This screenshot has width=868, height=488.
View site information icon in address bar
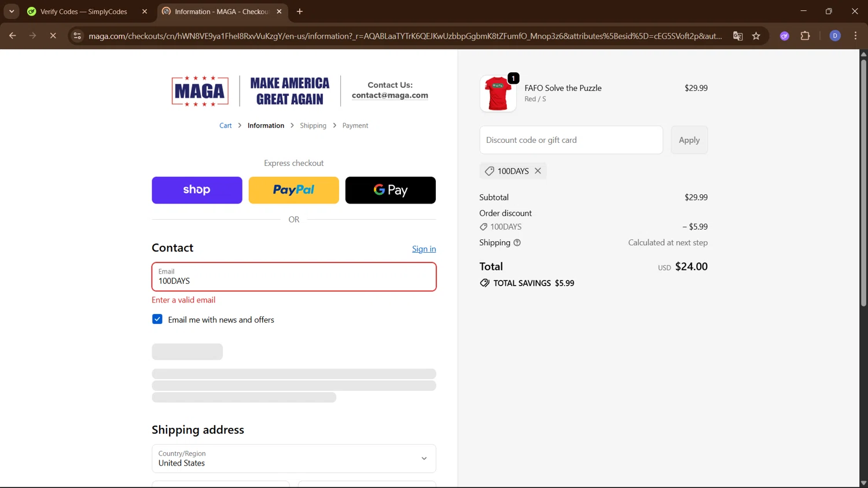click(77, 36)
